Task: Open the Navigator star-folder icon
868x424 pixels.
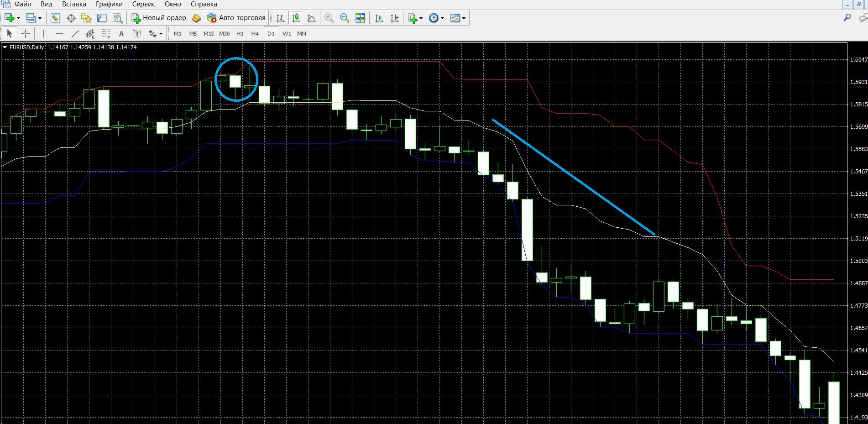Action: click(x=86, y=18)
